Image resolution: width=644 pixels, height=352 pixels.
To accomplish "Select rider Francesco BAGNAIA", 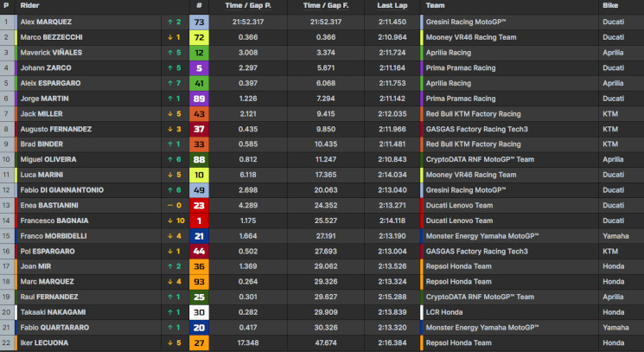I will pyautogui.click(x=54, y=221).
